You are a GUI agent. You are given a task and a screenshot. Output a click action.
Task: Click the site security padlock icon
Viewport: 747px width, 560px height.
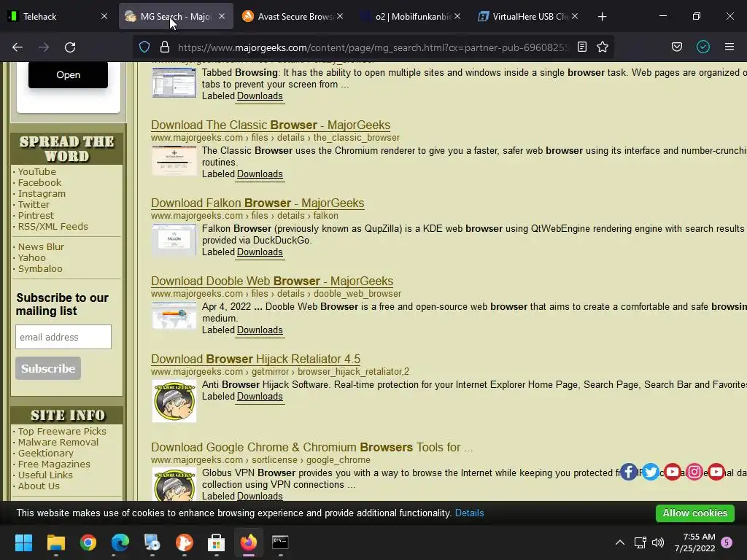165,47
